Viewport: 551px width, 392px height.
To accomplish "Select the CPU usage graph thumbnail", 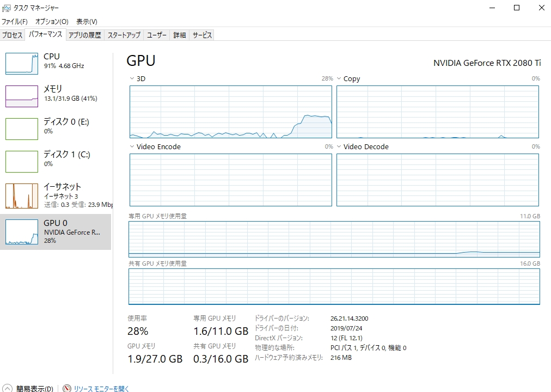I will coord(22,63).
